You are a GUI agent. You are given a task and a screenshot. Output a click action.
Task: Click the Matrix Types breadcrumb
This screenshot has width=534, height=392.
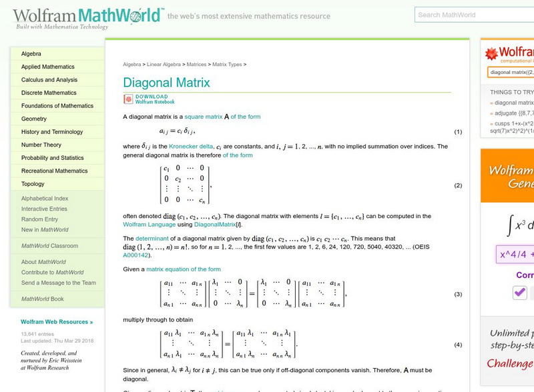coord(228,64)
